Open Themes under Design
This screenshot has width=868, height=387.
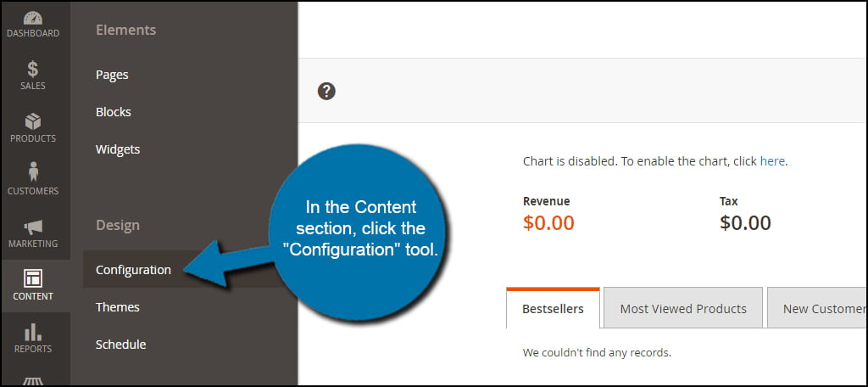click(118, 307)
